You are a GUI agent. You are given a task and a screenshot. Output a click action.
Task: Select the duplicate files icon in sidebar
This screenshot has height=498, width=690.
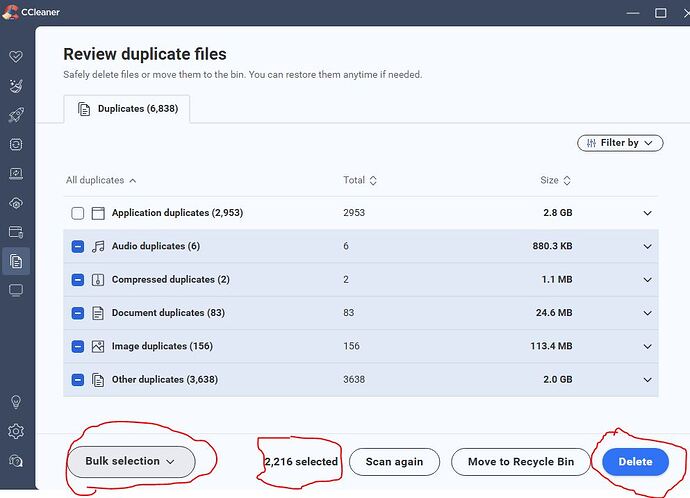coord(15,261)
